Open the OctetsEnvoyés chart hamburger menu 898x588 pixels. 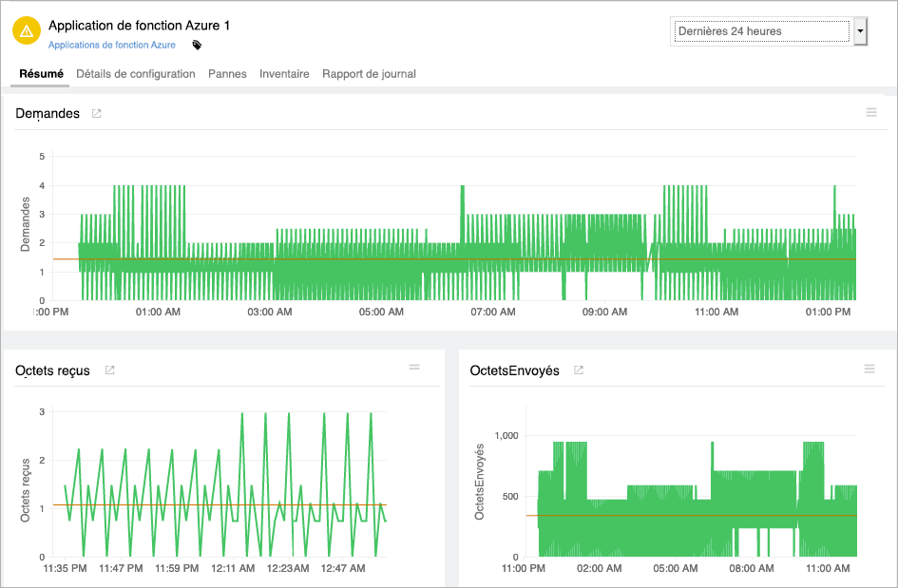pyautogui.click(x=869, y=369)
